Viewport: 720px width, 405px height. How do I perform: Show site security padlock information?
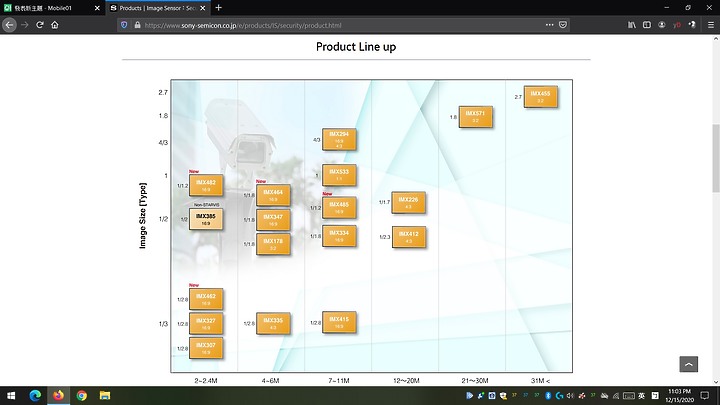[x=137, y=25]
